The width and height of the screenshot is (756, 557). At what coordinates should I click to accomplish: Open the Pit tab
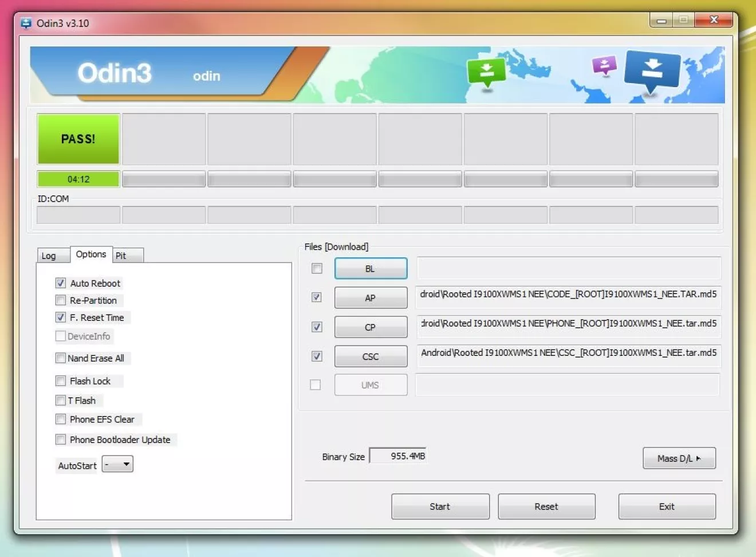point(128,256)
